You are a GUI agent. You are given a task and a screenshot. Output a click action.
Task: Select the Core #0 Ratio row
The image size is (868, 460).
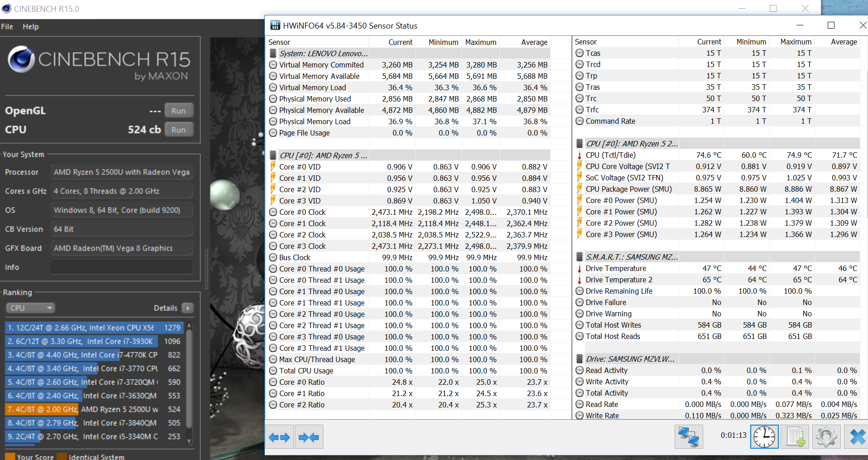(408, 382)
